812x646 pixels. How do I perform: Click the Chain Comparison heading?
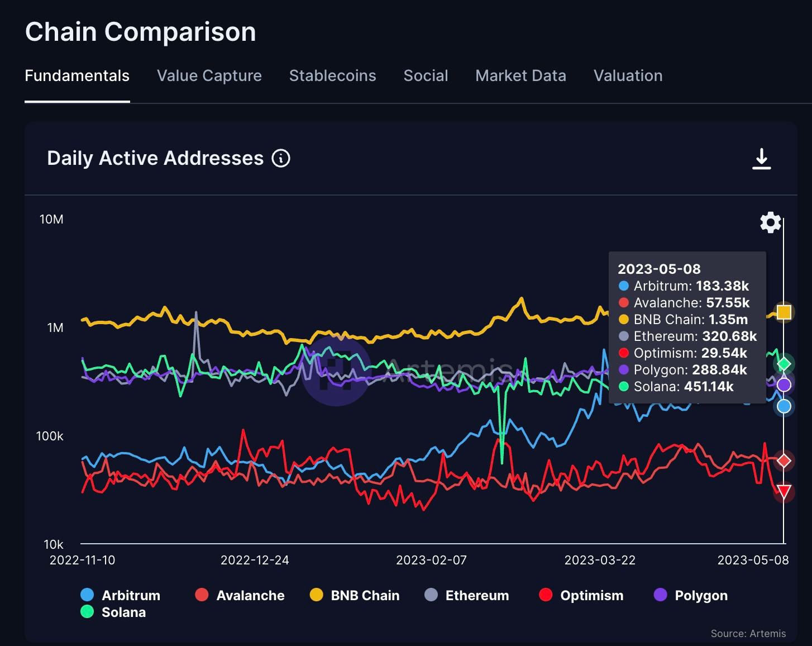[x=141, y=32]
